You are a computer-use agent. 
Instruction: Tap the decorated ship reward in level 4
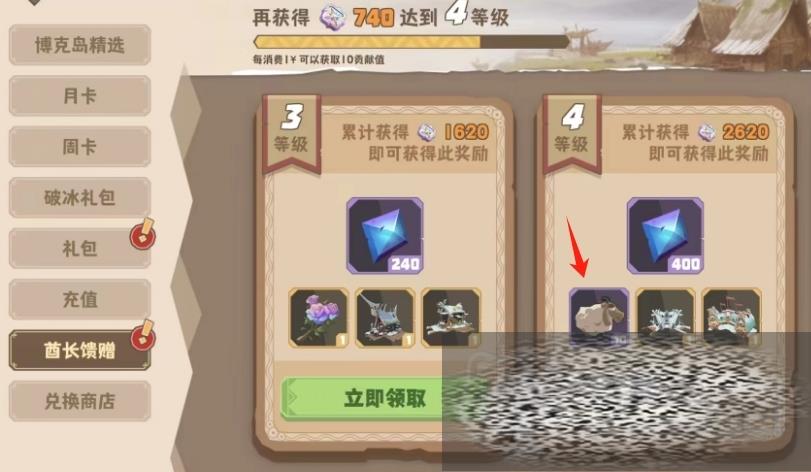[x=731, y=316]
